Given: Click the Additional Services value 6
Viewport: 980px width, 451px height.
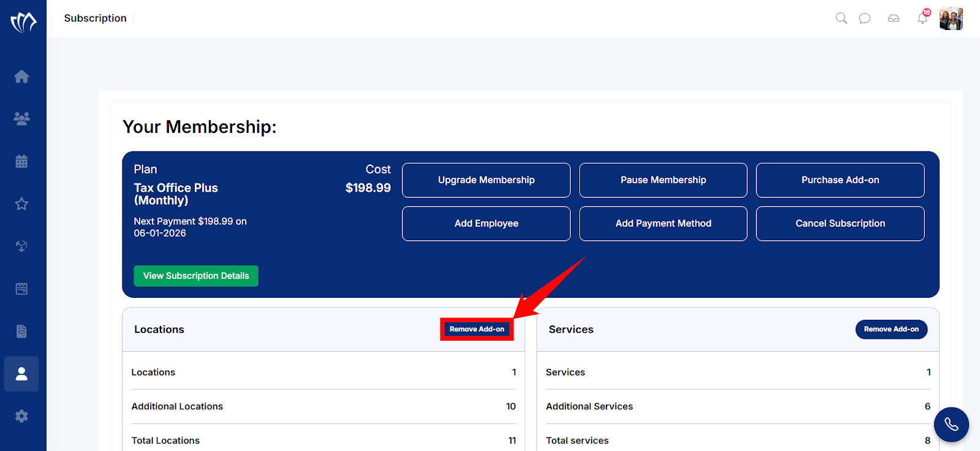Looking at the screenshot, I should point(927,406).
